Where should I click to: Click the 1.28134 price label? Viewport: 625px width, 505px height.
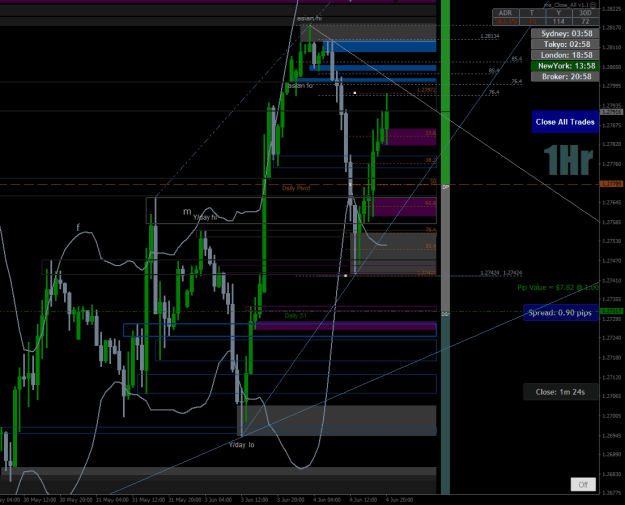tap(489, 36)
